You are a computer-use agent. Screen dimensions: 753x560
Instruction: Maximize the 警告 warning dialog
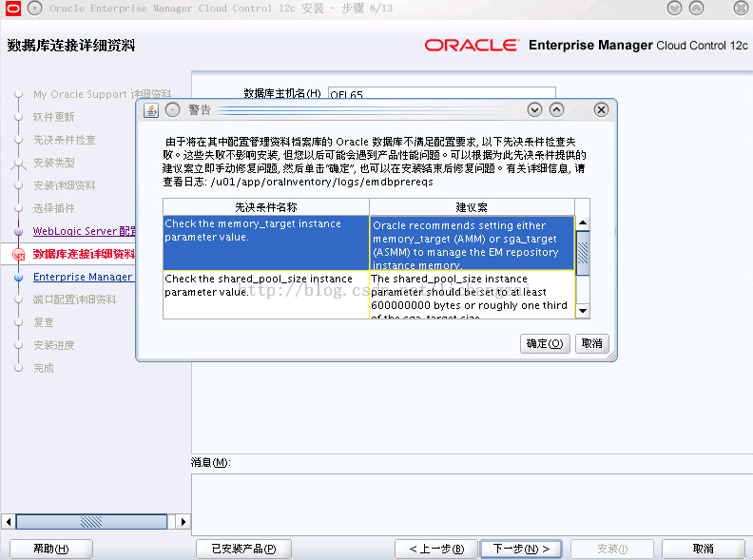pos(556,110)
